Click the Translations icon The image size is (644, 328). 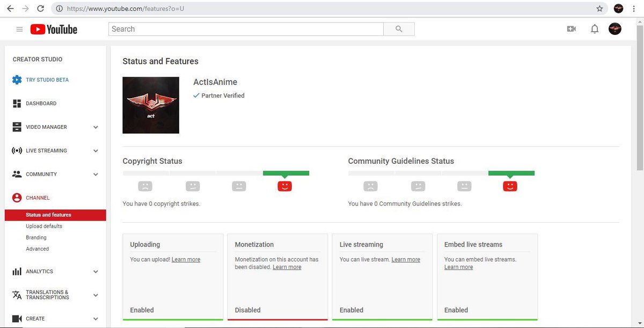coord(17,295)
